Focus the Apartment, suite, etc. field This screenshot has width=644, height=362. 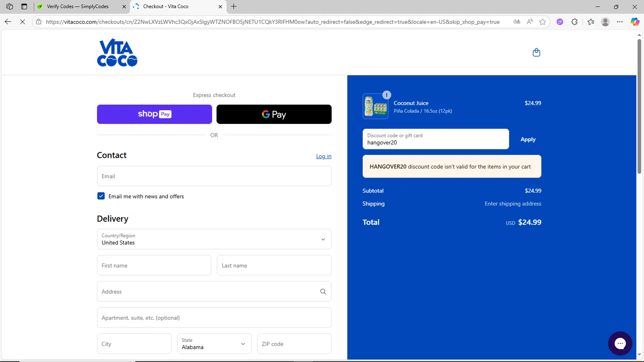pyautogui.click(x=214, y=318)
